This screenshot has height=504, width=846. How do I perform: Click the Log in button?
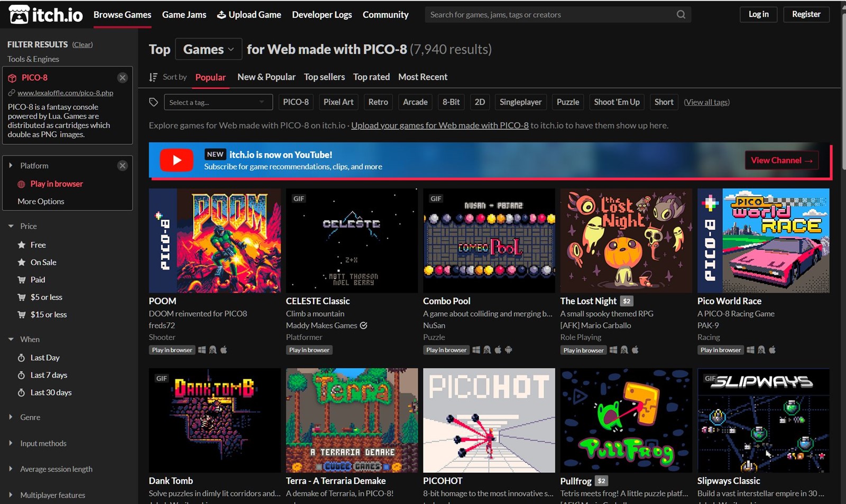point(758,14)
